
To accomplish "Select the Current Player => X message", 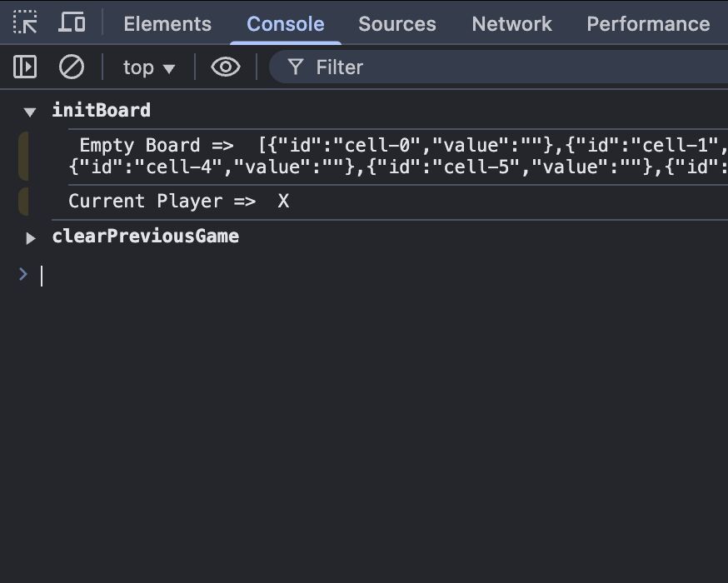I will pyautogui.click(x=179, y=201).
